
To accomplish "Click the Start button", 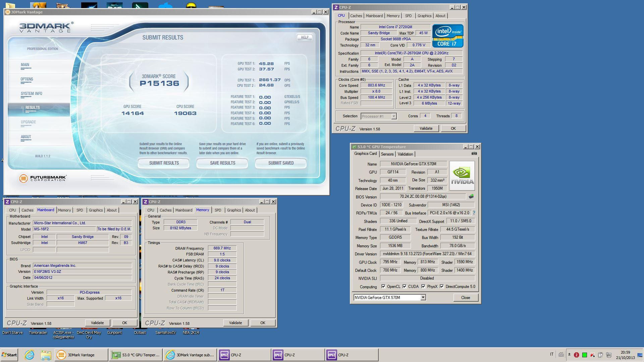I will (9, 355).
